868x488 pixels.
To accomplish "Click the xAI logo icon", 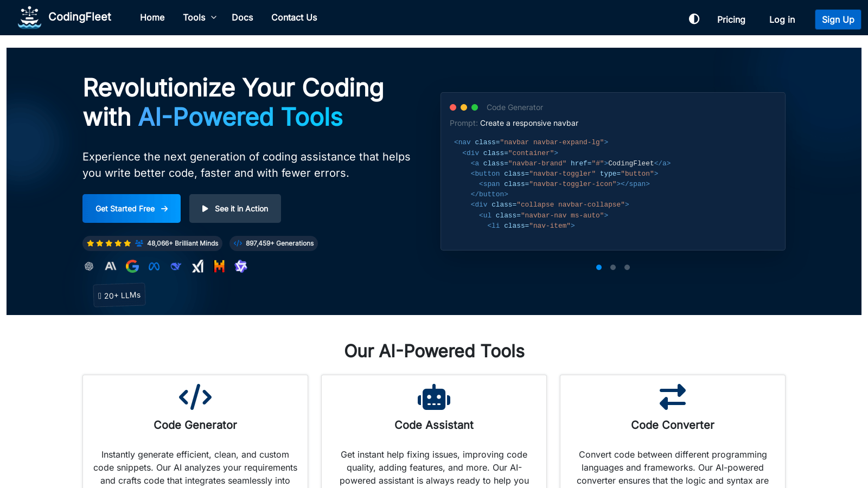I will click(x=197, y=266).
